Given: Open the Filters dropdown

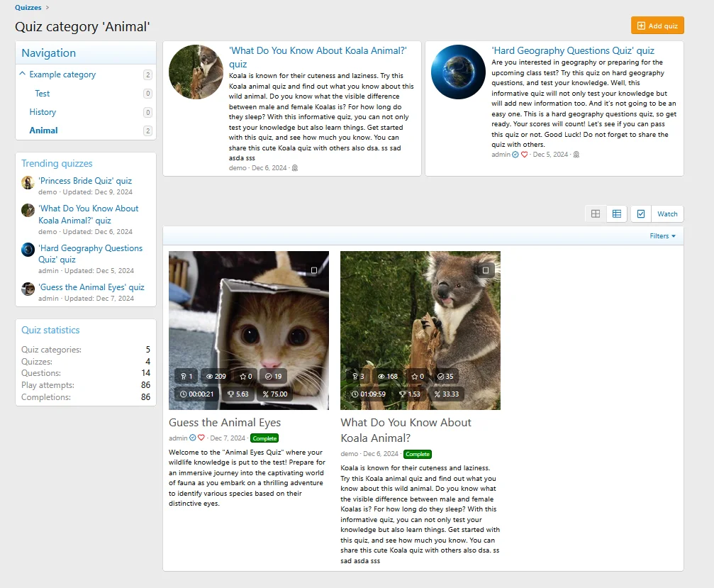Looking at the screenshot, I should (662, 236).
